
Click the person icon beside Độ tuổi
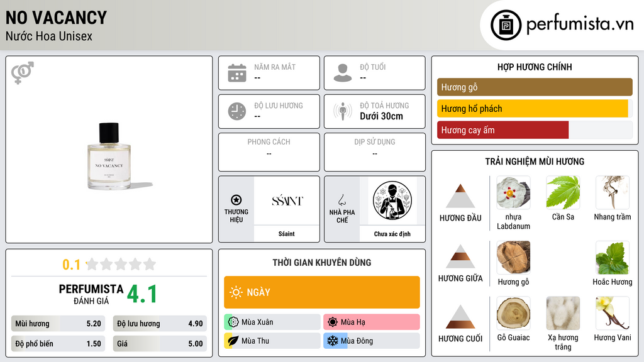click(343, 73)
